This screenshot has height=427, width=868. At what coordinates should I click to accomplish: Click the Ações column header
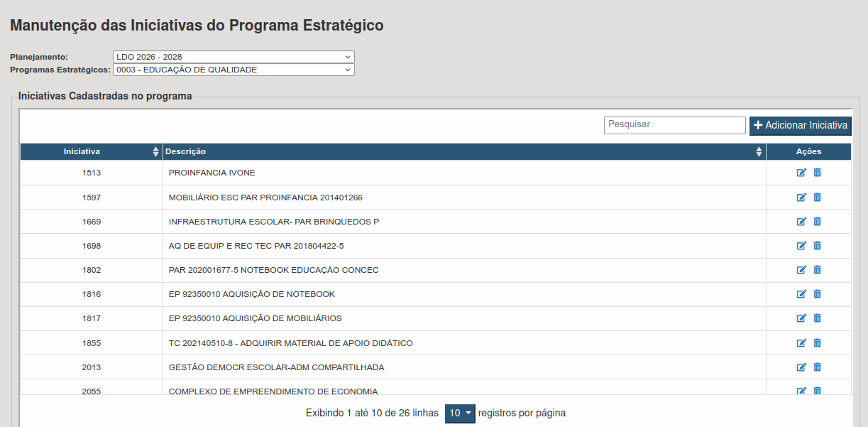coord(808,151)
